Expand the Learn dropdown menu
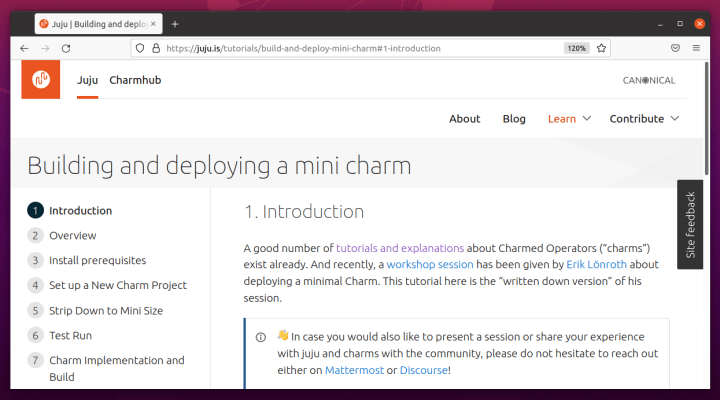 [569, 119]
